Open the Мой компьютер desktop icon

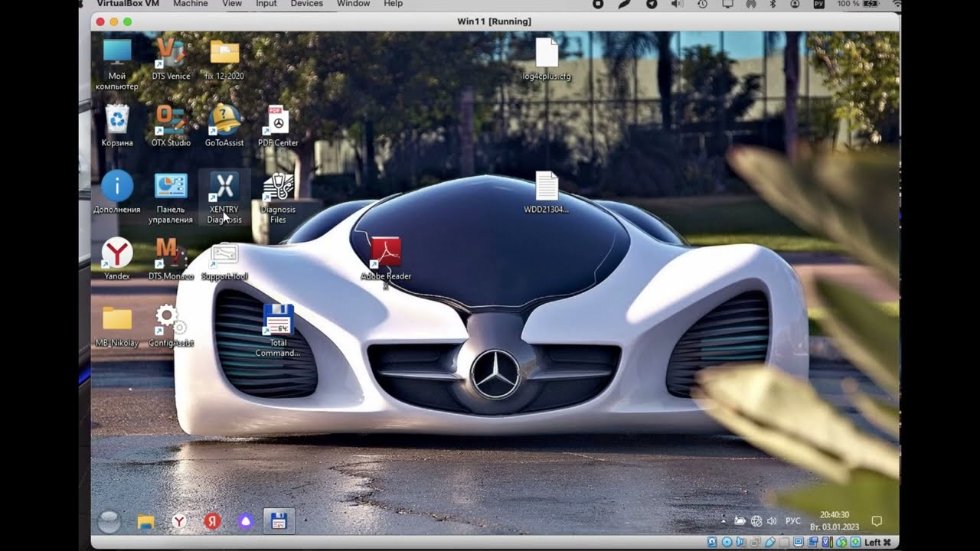pyautogui.click(x=117, y=64)
